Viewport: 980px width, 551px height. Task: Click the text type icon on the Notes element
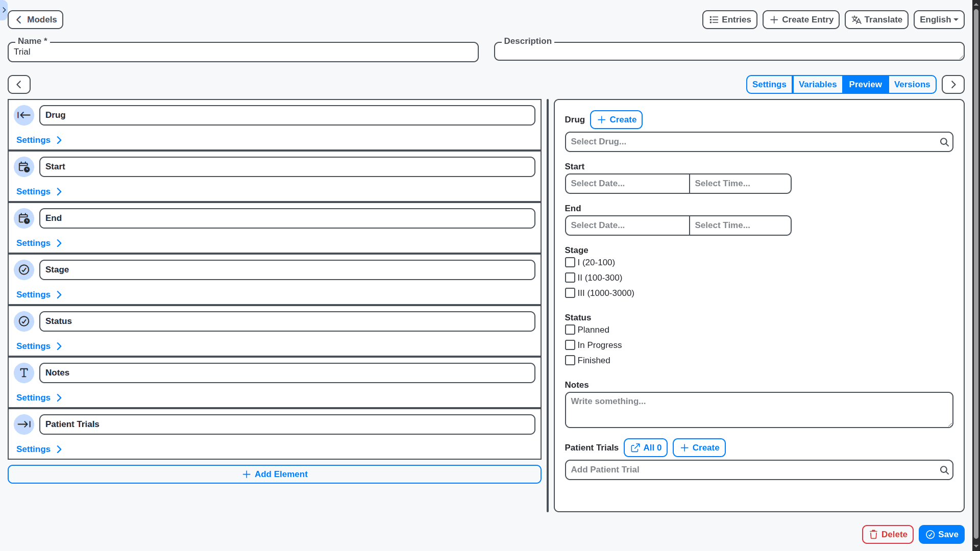24,373
